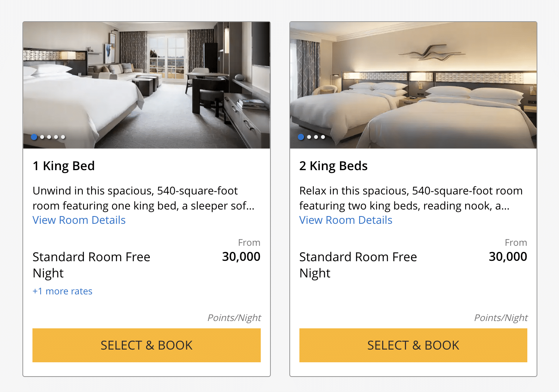This screenshot has height=392, width=559.
Task: Open View Room Details for 1 King Bed
Action: (x=79, y=220)
